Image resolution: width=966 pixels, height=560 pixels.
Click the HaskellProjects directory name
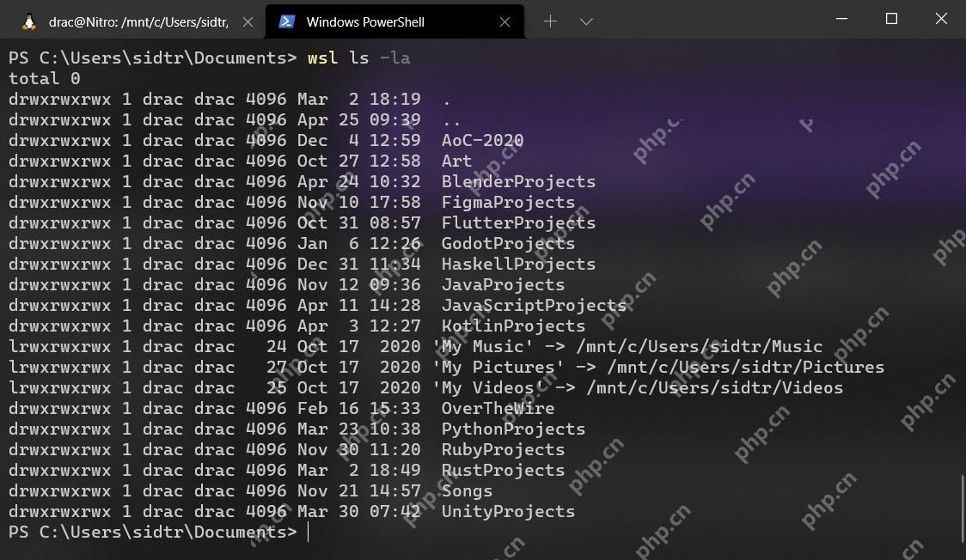tap(518, 264)
